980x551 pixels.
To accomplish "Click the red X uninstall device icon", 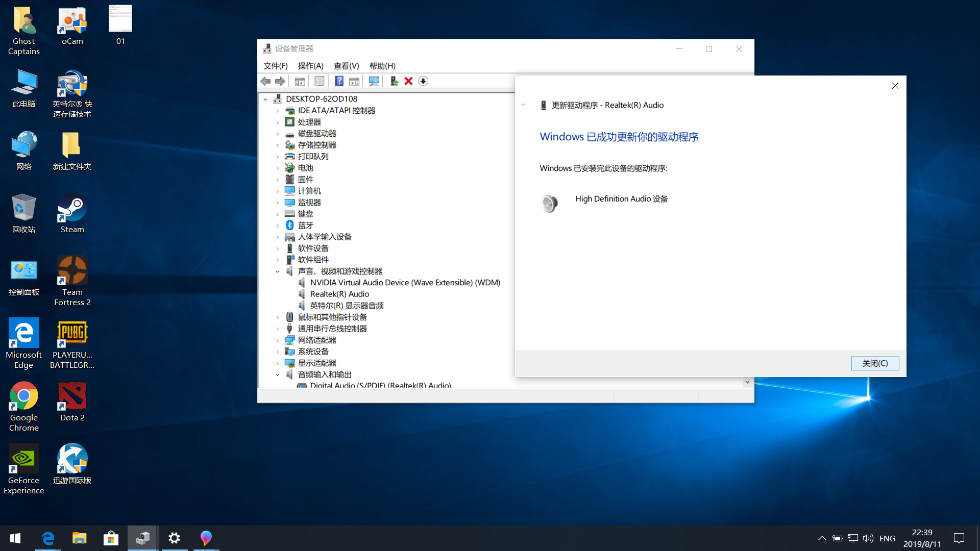I will [408, 81].
